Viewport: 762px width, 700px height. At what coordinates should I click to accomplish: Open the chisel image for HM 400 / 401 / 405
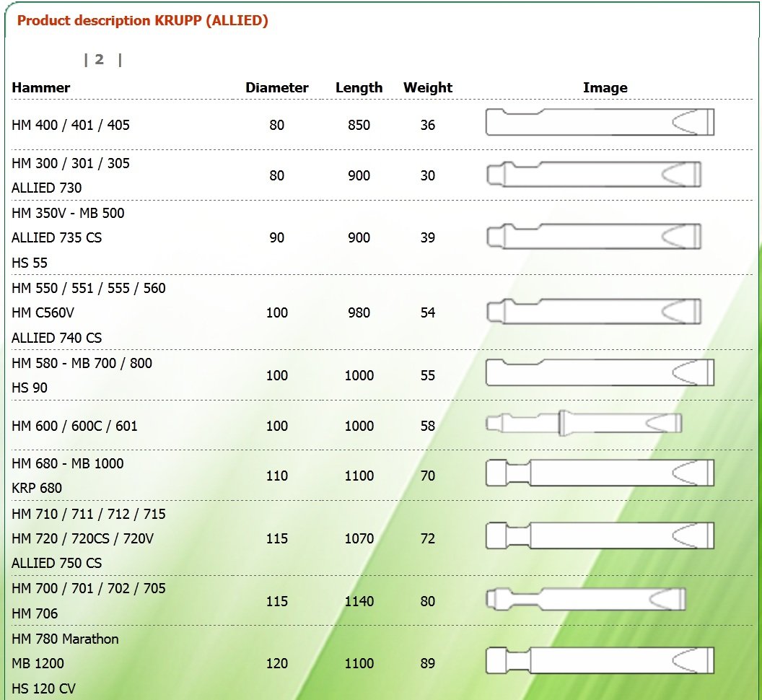[600, 122]
